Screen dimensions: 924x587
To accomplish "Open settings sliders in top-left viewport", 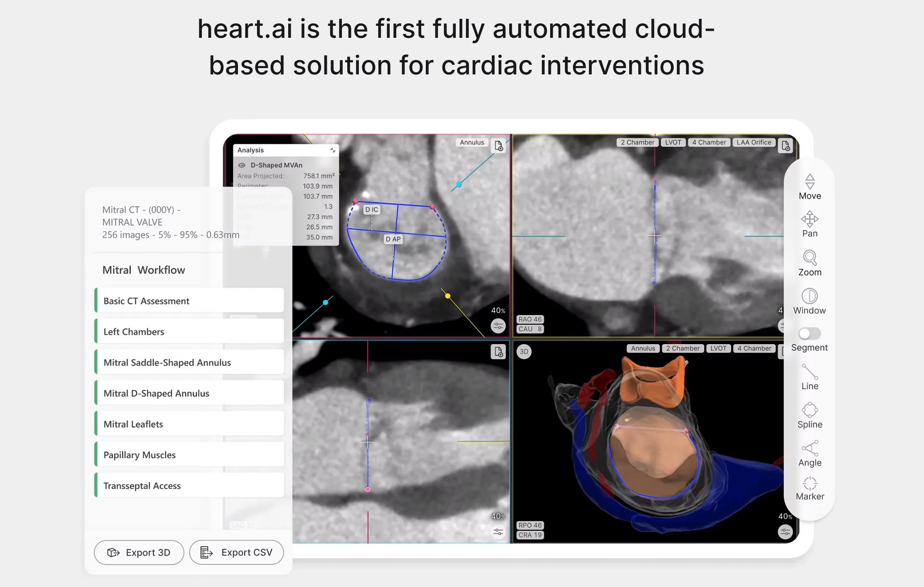I will [498, 326].
